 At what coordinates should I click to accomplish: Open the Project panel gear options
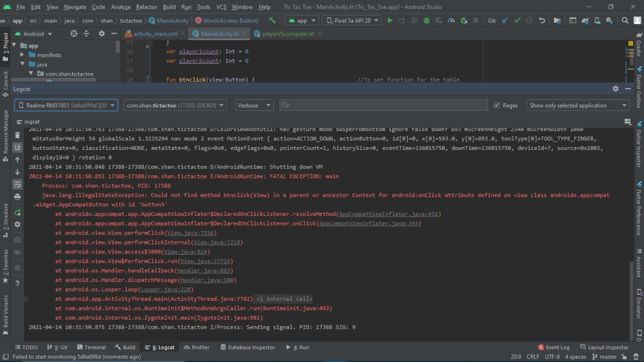click(101, 33)
